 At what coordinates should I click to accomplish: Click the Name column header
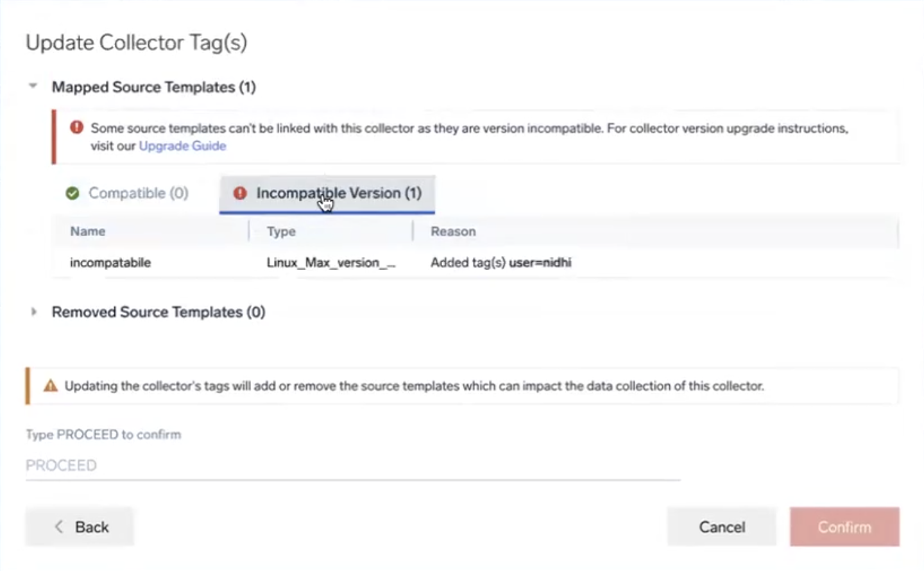click(88, 231)
